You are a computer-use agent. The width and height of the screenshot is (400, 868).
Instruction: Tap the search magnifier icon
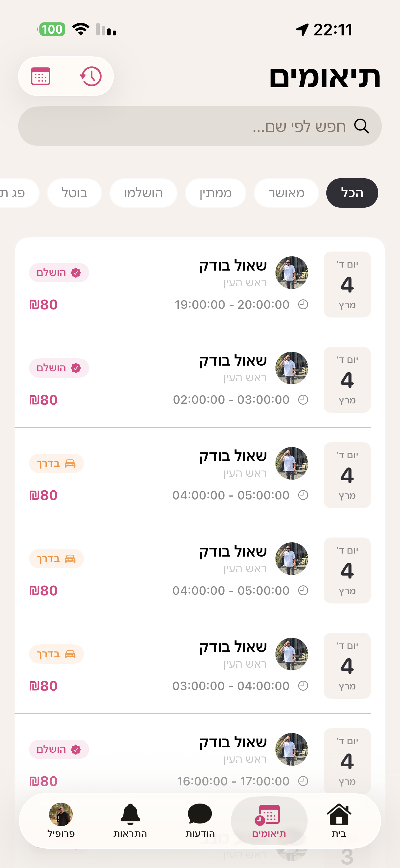pyautogui.click(x=361, y=127)
